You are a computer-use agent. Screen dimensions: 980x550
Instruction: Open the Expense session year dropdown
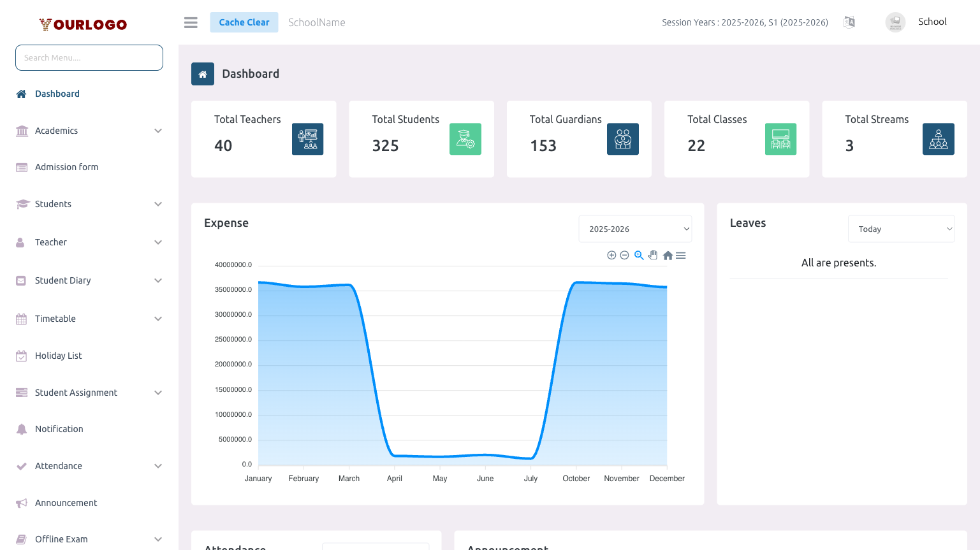tap(635, 229)
